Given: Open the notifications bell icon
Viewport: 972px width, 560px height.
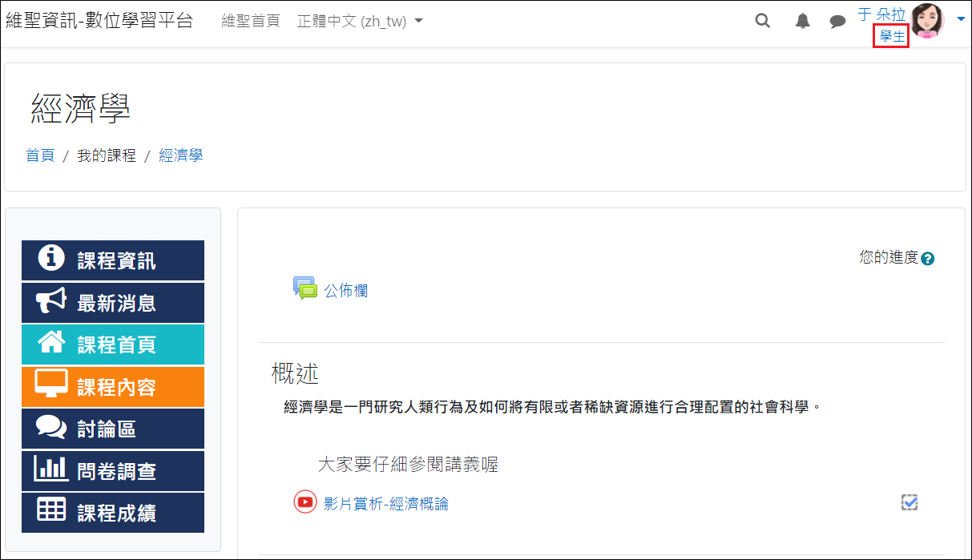Looking at the screenshot, I should tap(802, 22).
